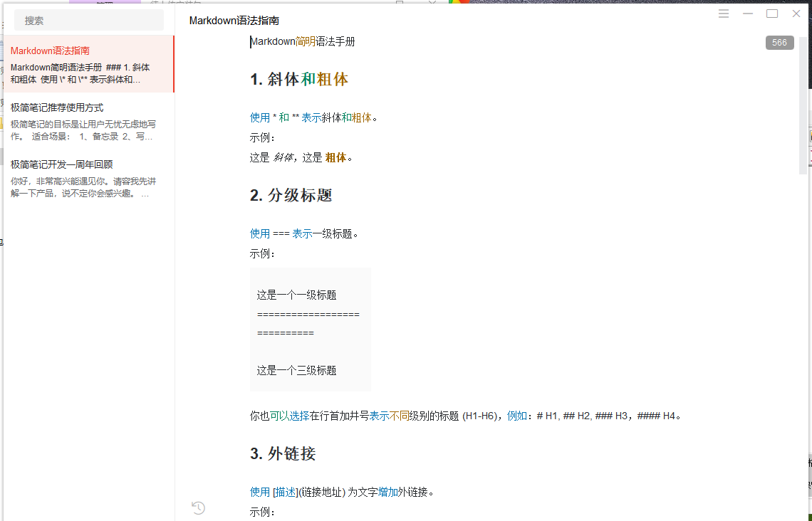Click the heading 3. 外链接
Viewport: 812px width, 521px height.
point(283,453)
